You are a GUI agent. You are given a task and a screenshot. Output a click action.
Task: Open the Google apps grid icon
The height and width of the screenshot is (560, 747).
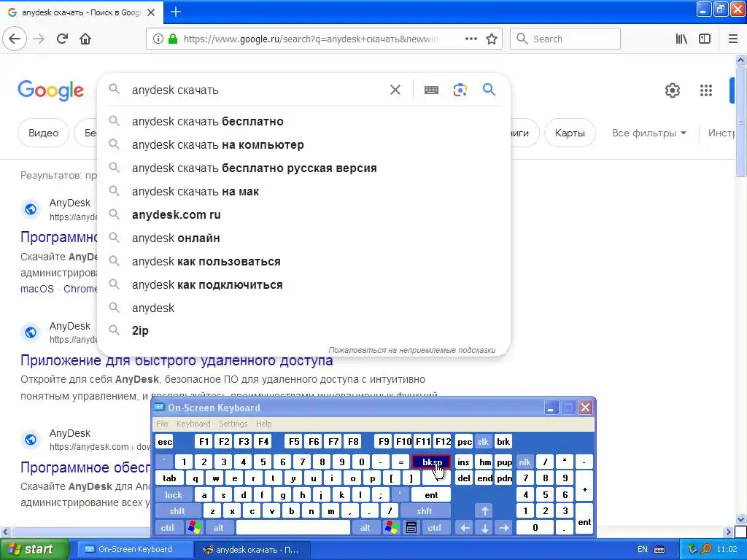[x=706, y=90]
